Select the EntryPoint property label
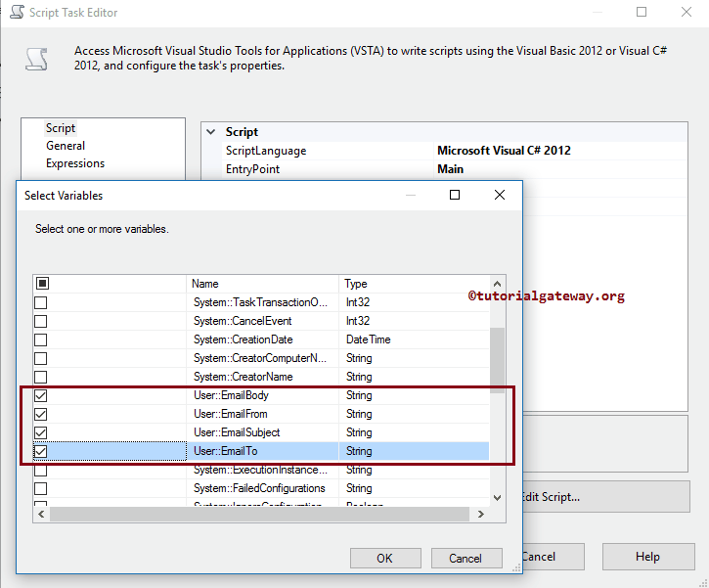This screenshot has width=709, height=588. (x=252, y=169)
